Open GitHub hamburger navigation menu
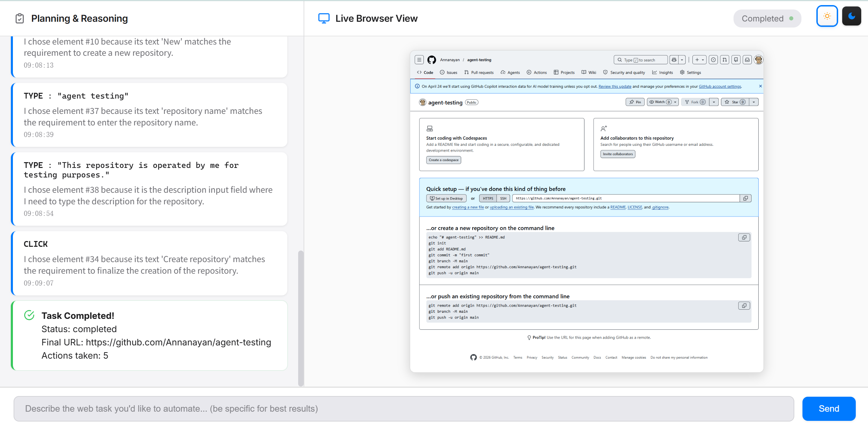The width and height of the screenshot is (868, 429). pos(419,60)
